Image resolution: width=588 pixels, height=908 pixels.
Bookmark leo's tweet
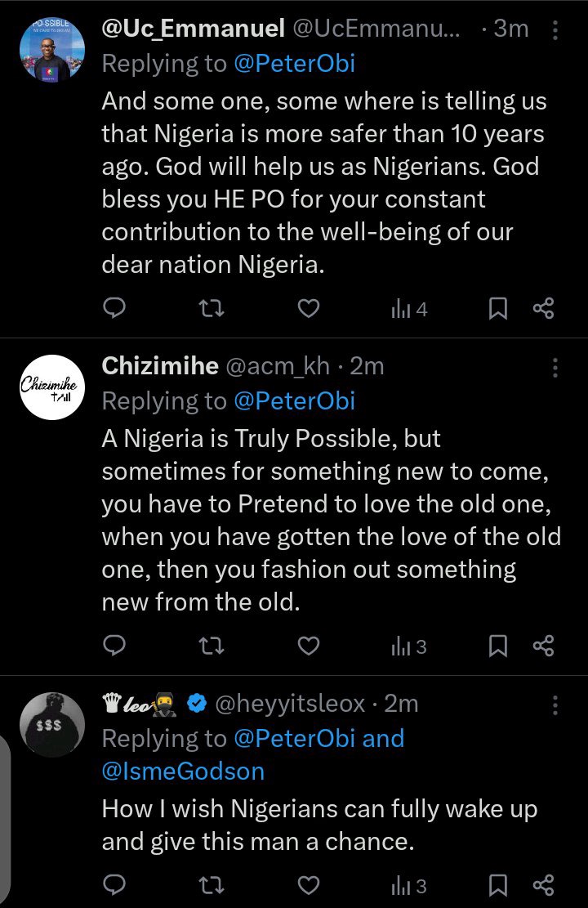(x=498, y=885)
